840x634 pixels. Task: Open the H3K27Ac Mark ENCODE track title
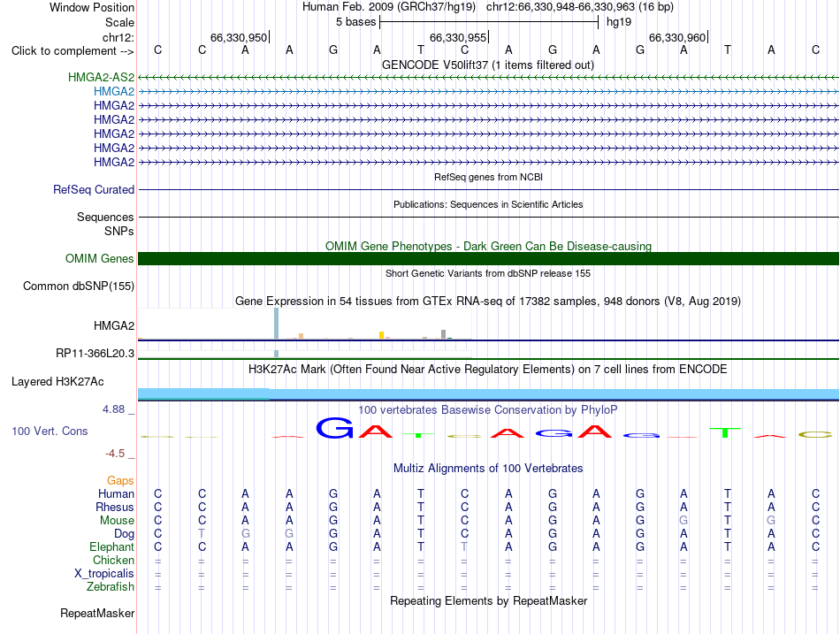click(x=488, y=370)
